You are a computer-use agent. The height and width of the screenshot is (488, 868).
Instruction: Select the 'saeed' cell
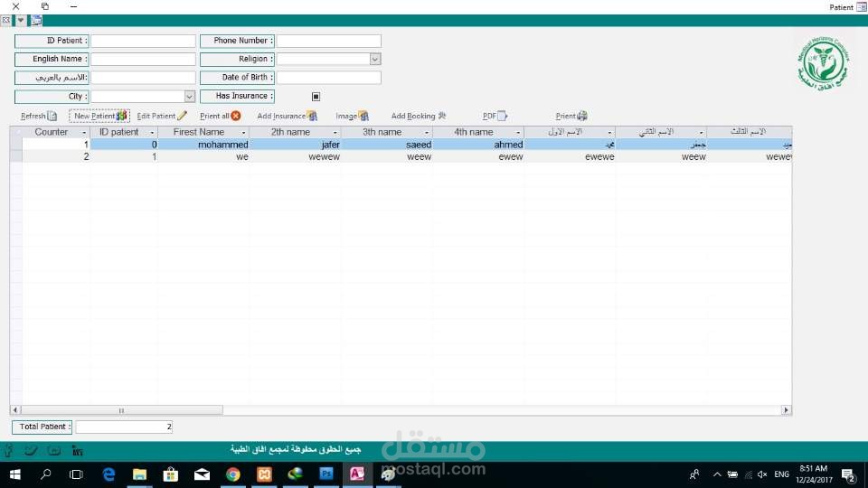386,145
